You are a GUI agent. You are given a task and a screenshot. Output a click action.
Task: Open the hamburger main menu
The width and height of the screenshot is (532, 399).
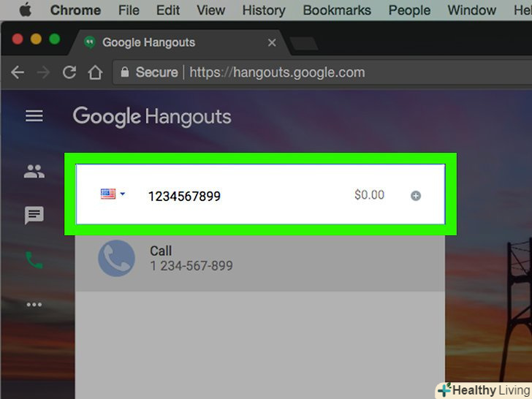pyautogui.click(x=34, y=115)
